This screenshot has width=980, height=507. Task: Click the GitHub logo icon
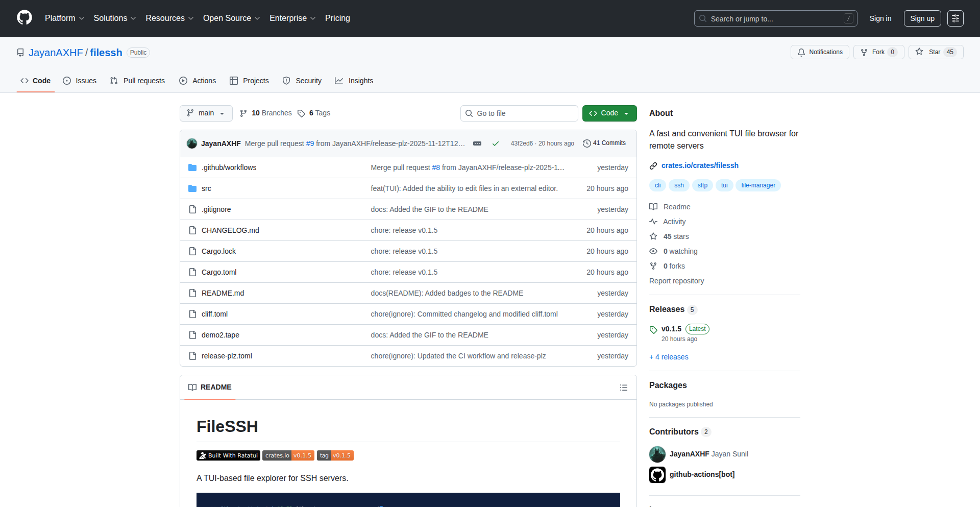(24, 18)
